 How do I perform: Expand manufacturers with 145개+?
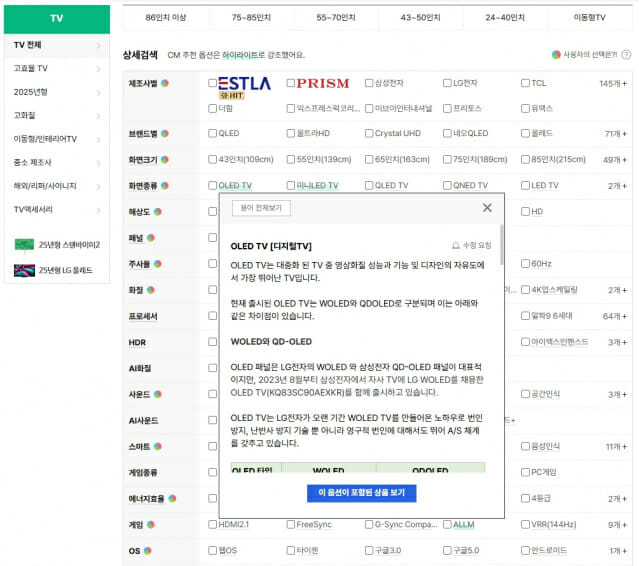(613, 84)
